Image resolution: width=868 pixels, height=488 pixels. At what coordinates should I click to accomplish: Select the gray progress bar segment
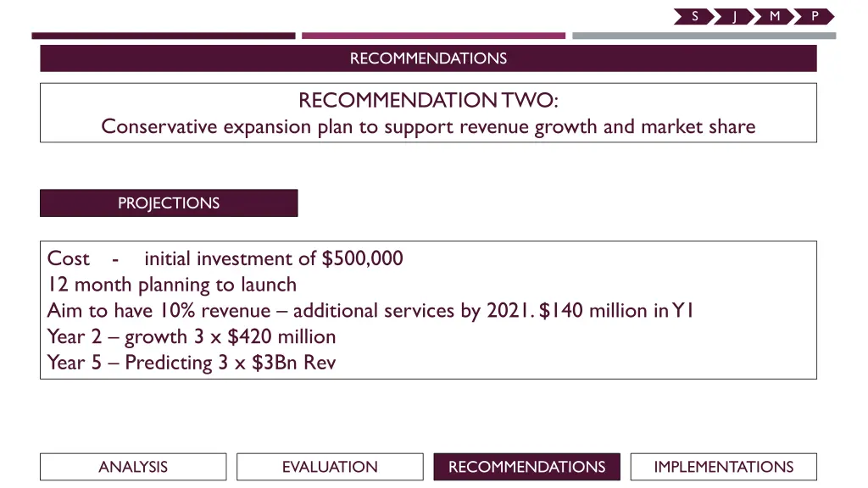pos(704,36)
